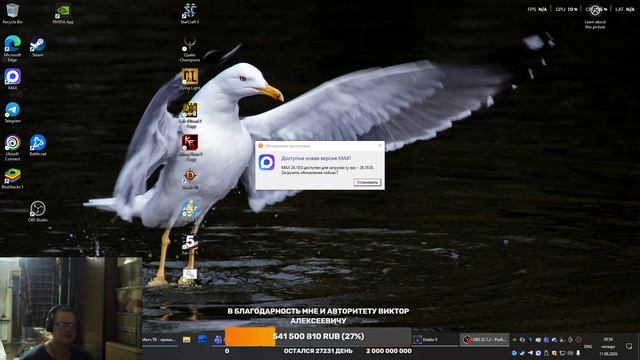Select the Microsoft Edge desktop icon
Image resolution: width=640 pixels, height=360 pixels.
pyautogui.click(x=12, y=48)
